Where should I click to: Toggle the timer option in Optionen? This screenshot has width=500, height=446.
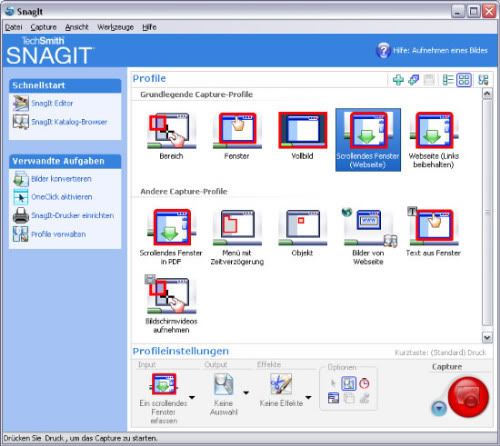(x=364, y=383)
